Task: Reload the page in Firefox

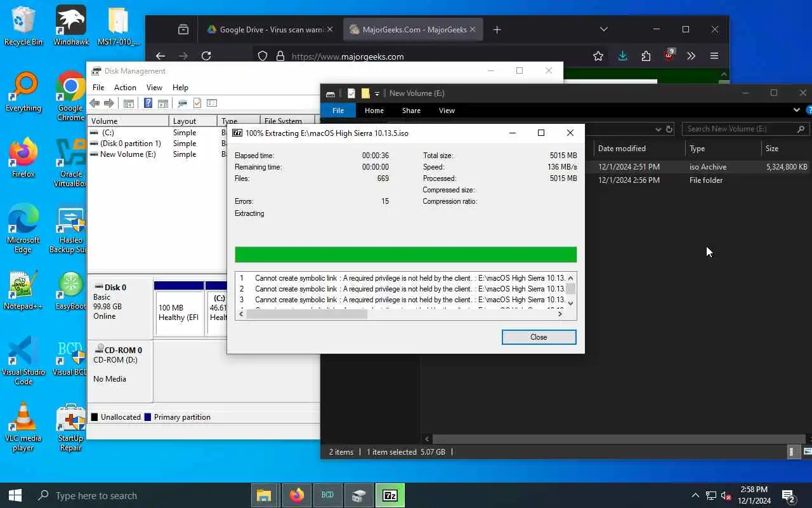Action: [x=206, y=56]
